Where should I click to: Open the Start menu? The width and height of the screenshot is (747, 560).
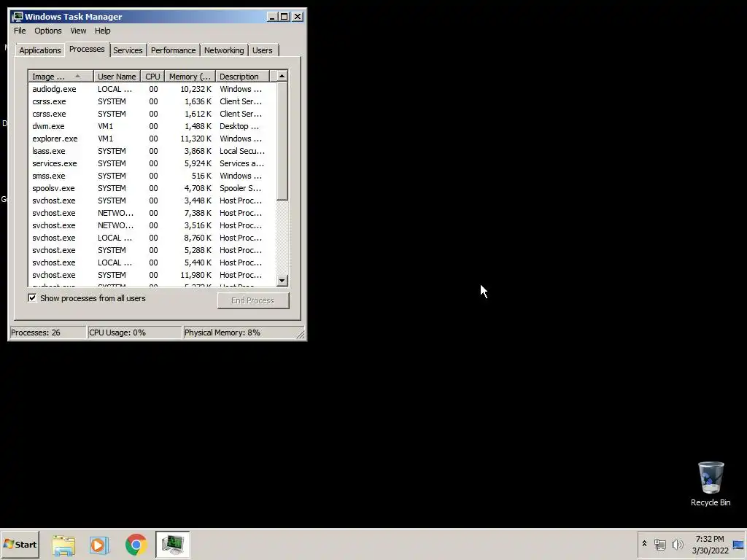20,544
